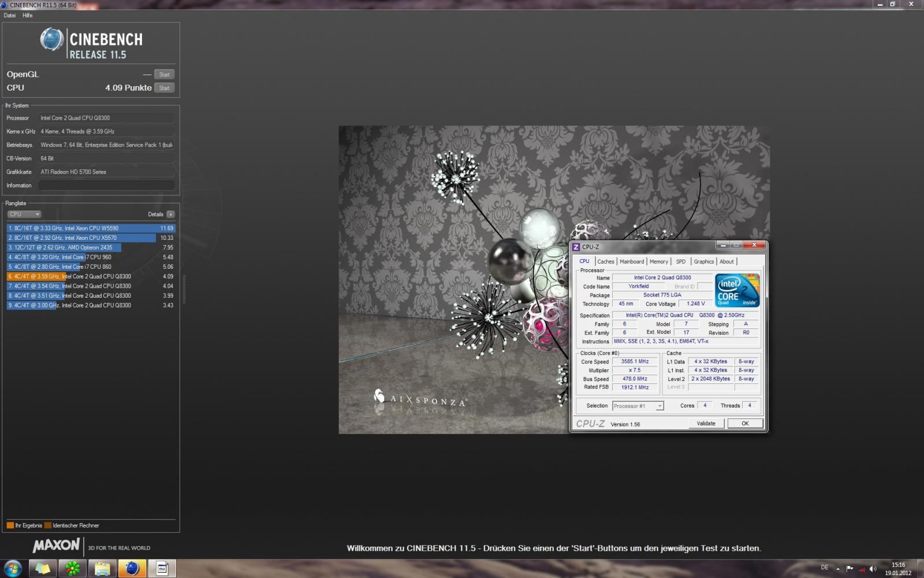Open ICQ flower icon in taskbar
Screen dimensions: 924x578
(73, 568)
